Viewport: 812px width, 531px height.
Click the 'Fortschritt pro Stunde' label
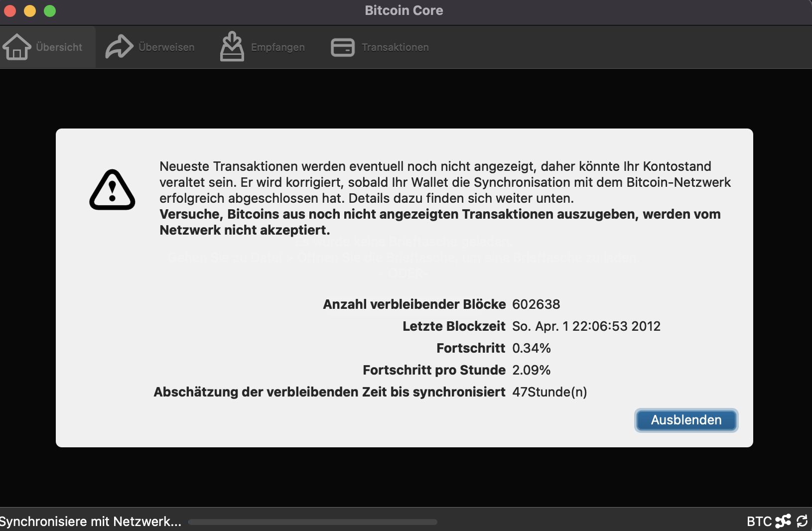point(434,370)
